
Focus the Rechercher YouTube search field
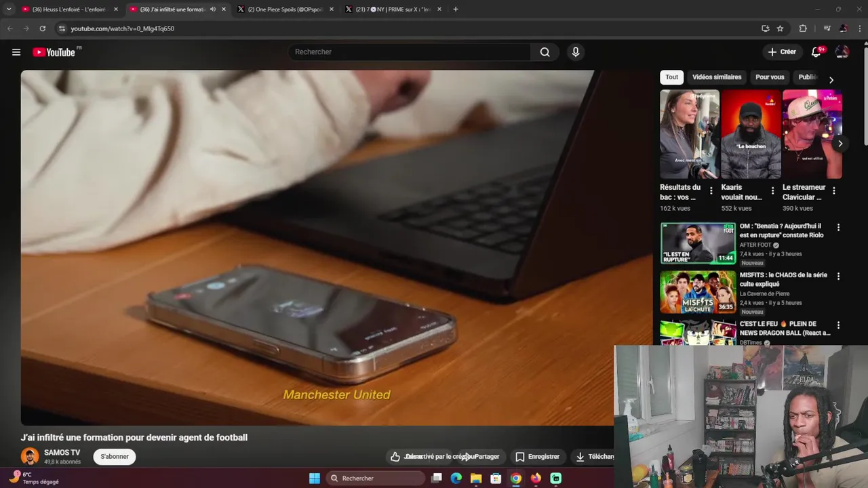(410, 52)
